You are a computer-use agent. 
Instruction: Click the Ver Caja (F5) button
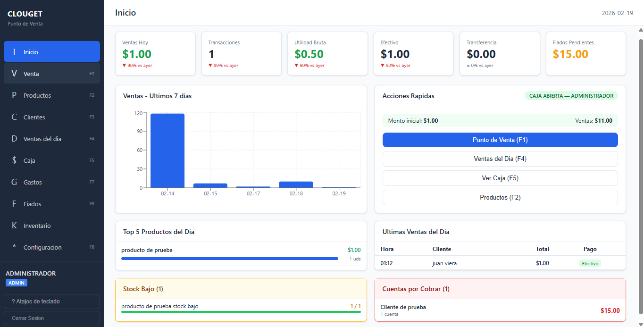[x=500, y=178]
